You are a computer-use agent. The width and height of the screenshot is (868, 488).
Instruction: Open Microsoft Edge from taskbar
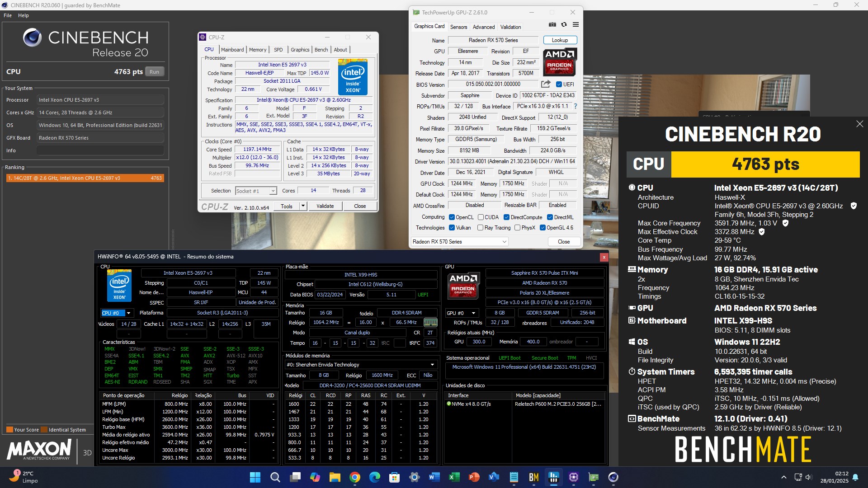click(375, 477)
